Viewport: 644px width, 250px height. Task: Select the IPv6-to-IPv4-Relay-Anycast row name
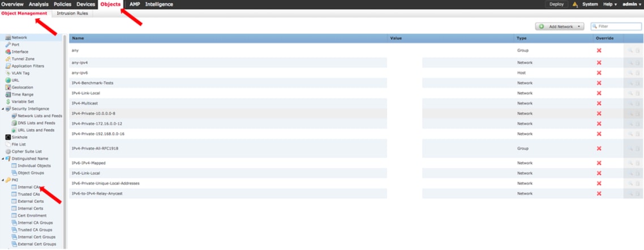coord(97,193)
